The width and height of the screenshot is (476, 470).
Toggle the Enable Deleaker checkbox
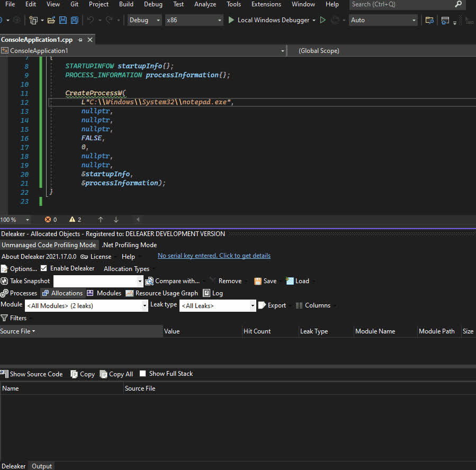[44, 268]
